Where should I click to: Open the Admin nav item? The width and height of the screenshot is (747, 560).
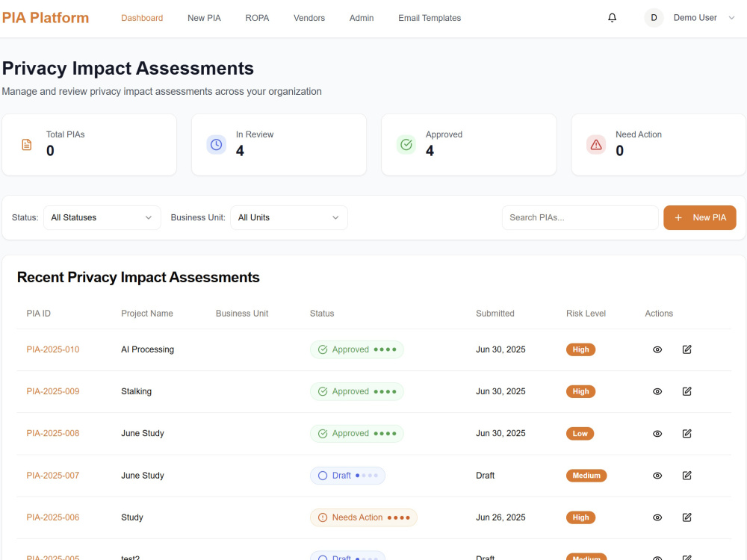(362, 18)
